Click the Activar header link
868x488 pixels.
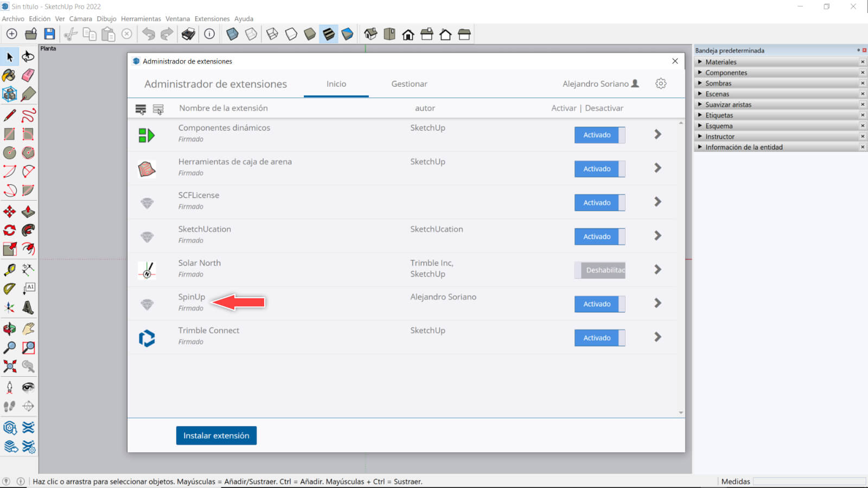coord(564,108)
